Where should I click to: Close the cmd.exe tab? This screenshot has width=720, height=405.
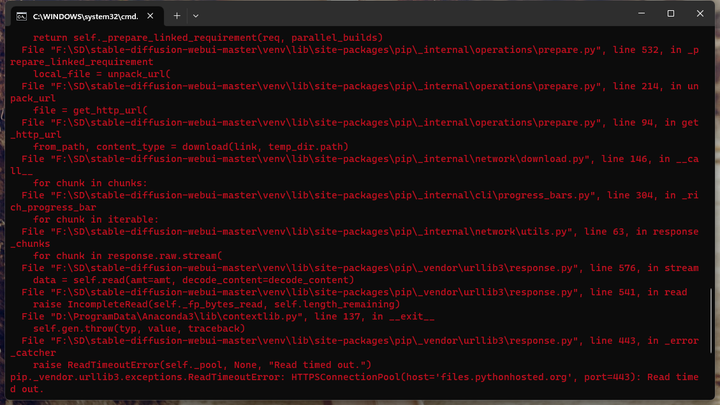150,16
